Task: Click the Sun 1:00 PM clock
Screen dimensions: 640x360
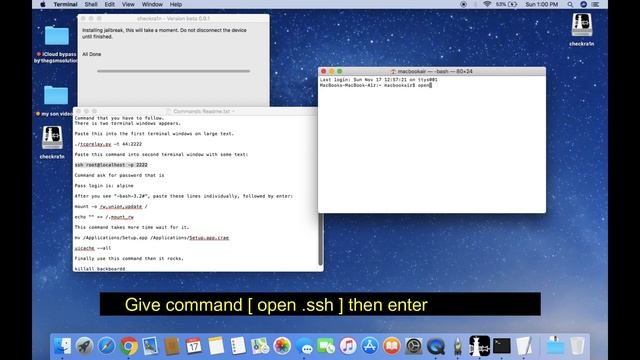Action: 542,4
